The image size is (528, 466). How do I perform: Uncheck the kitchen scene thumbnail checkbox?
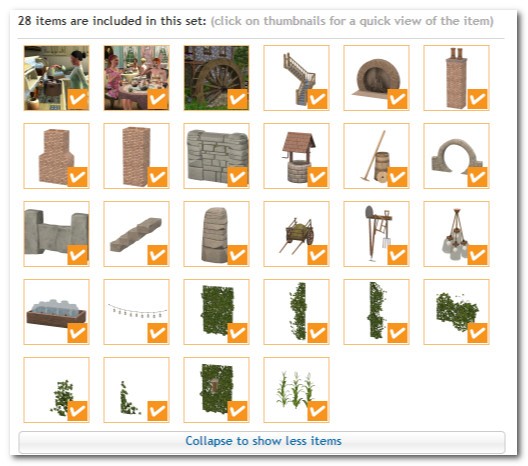click(x=77, y=99)
